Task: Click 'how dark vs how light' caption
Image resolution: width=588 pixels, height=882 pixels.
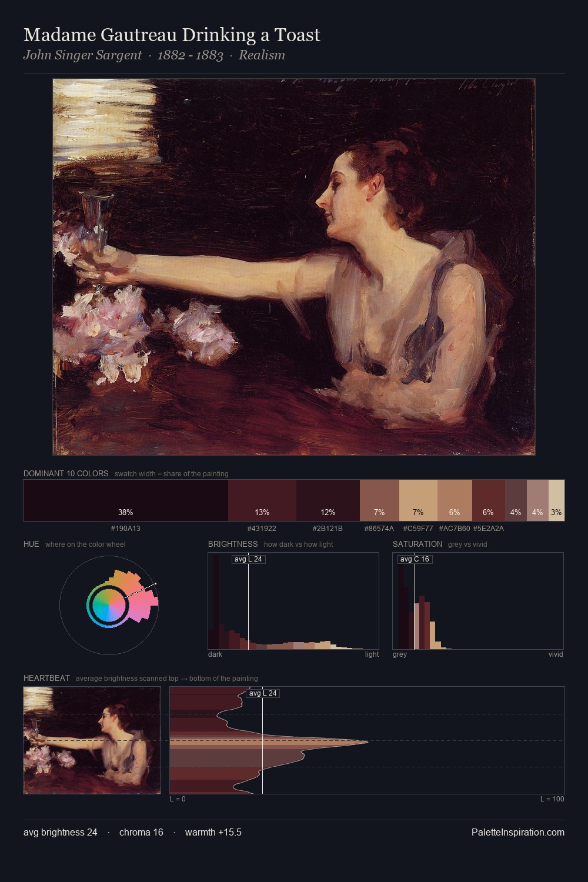Action: [x=298, y=544]
